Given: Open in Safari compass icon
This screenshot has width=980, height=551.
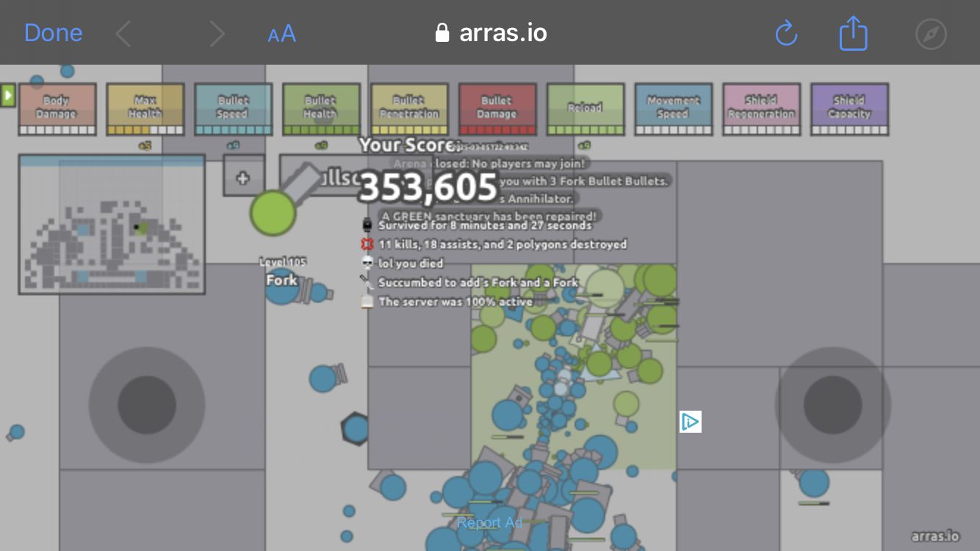Looking at the screenshot, I should [931, 34].
